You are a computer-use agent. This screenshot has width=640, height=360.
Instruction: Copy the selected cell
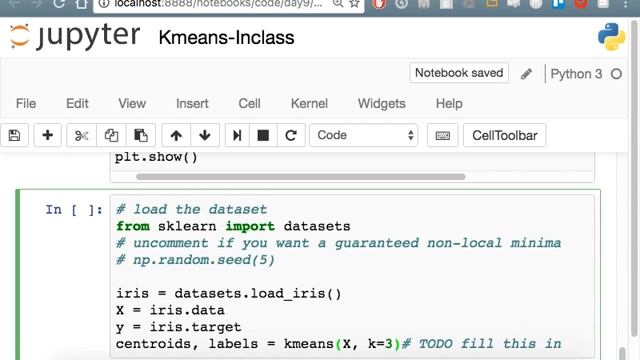click(x=111, y=135)
